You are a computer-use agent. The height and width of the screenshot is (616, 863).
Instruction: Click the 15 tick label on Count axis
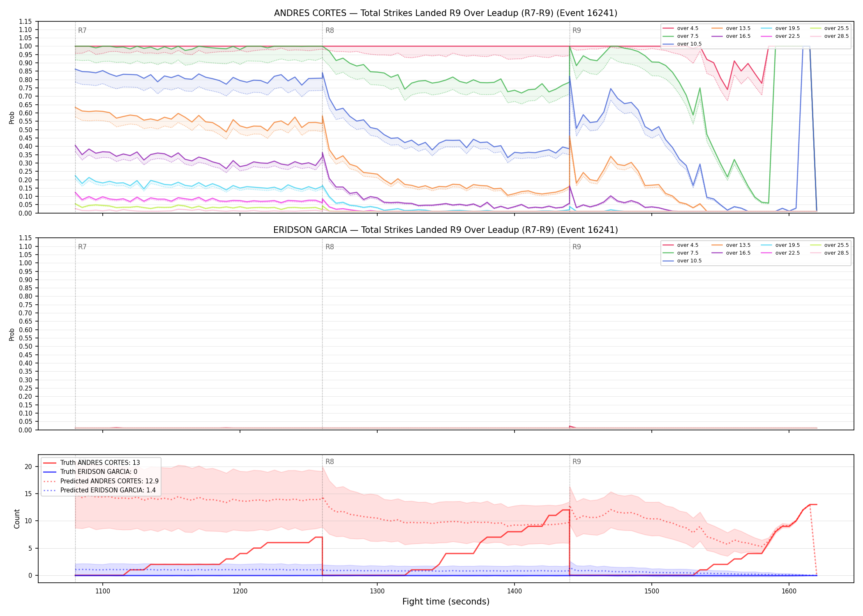pos(28,494)
